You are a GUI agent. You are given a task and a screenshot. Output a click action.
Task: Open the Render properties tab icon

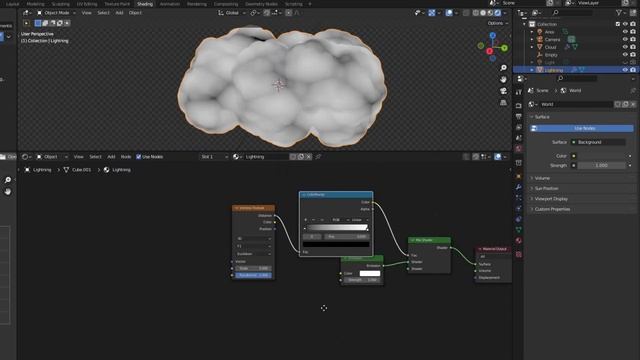[x=518, y=106]
